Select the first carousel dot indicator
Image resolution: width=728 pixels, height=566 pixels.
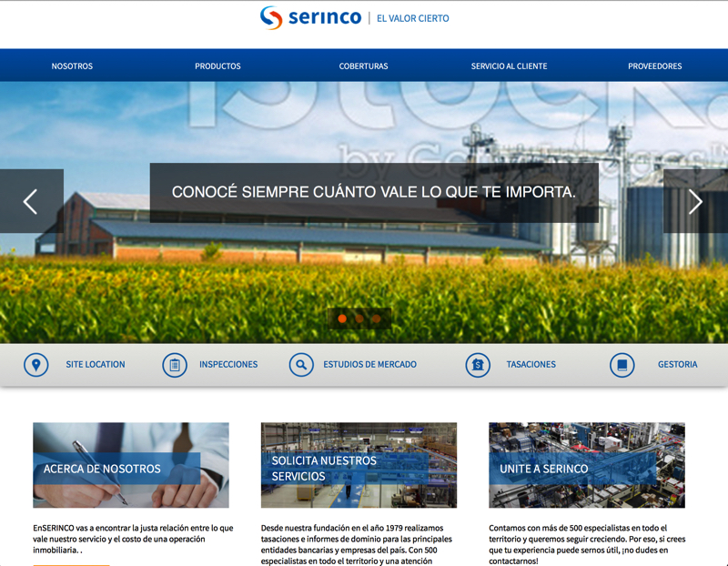pos(342,318)
